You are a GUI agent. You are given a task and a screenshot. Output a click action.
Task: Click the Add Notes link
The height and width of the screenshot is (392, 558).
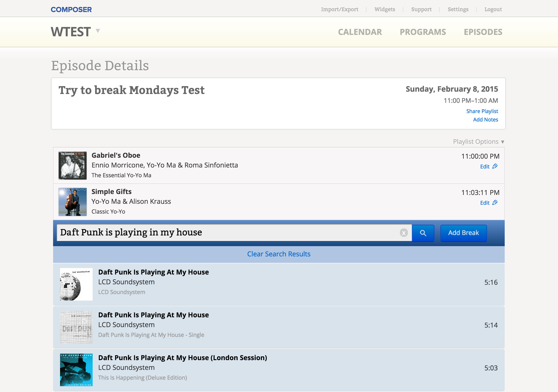pyautogui.click(x=485, y=120)
